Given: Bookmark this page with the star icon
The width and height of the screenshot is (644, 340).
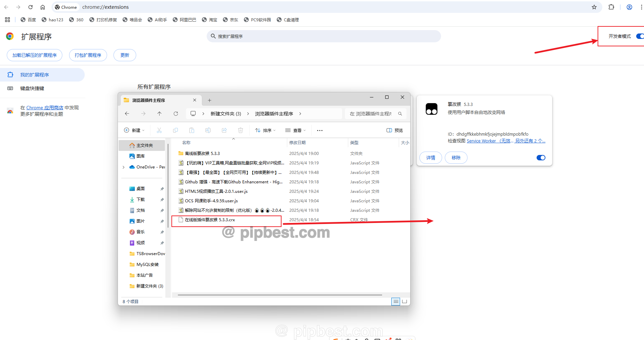Looking at the screenshot, I should click(x=594, y=7).
